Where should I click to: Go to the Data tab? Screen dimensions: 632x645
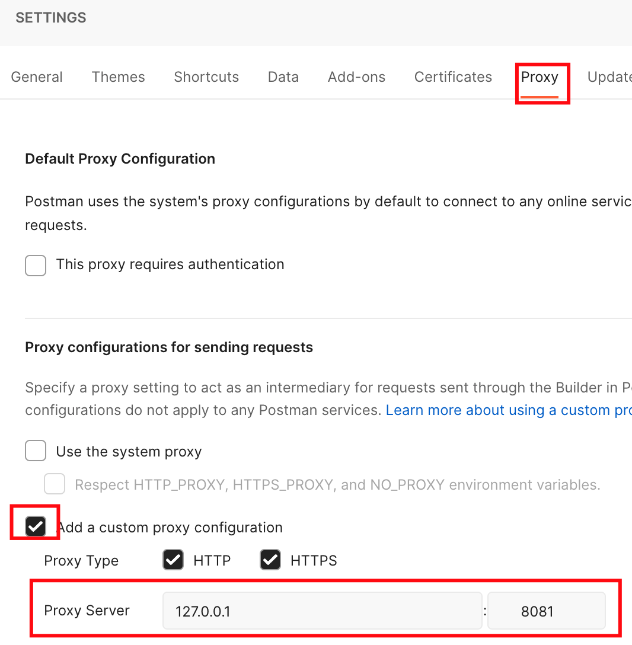(283, 77)
